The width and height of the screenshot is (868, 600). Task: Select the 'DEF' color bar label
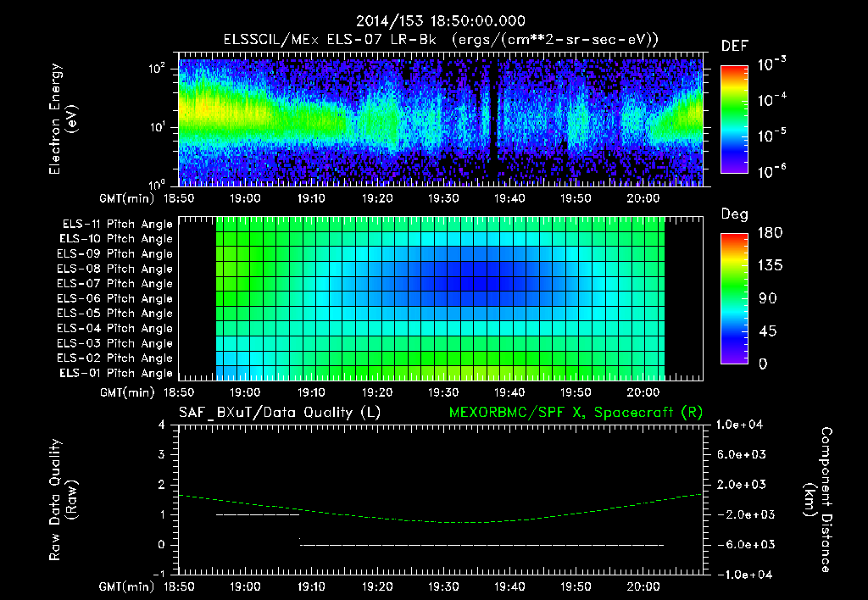[x=735, y=47]
